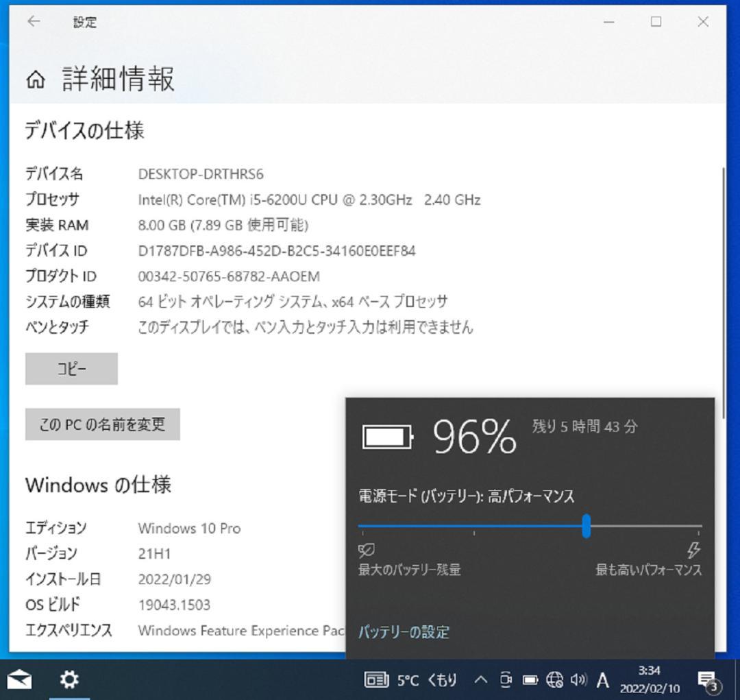Click the pen and touch availability text
The image size is (740, 700).
[306, 327]
